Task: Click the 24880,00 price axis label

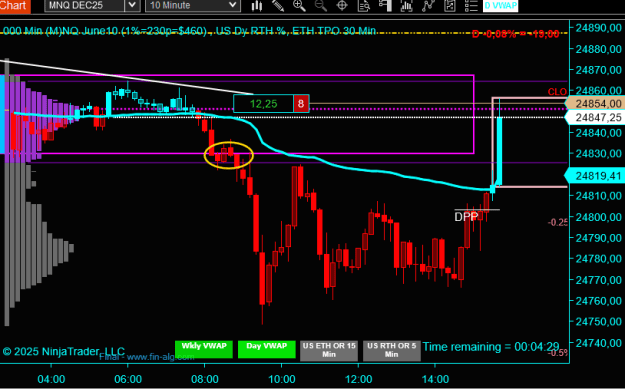Action: click(x=599, y=49)
